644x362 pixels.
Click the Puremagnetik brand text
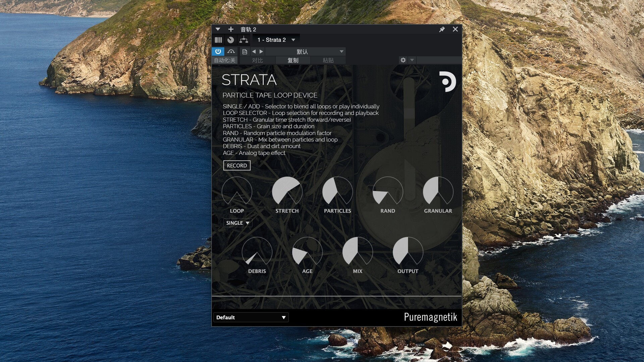pos(430,317)
